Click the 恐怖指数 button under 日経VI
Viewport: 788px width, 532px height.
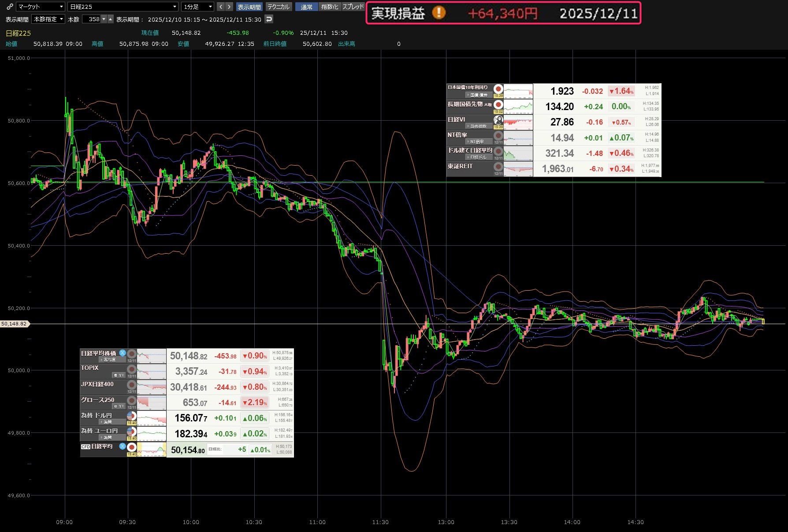click(x=478, y=126)
